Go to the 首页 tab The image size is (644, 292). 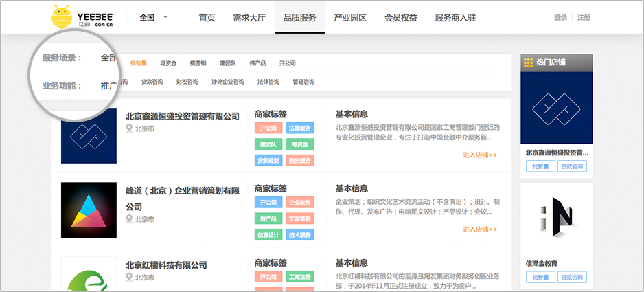207,18
